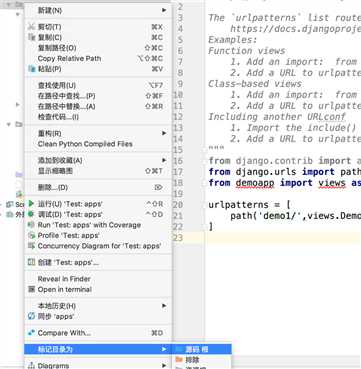This screenshot has width=361, height=369.
Task: Click the cut scissors icon
Action: (x=32, y=27)
